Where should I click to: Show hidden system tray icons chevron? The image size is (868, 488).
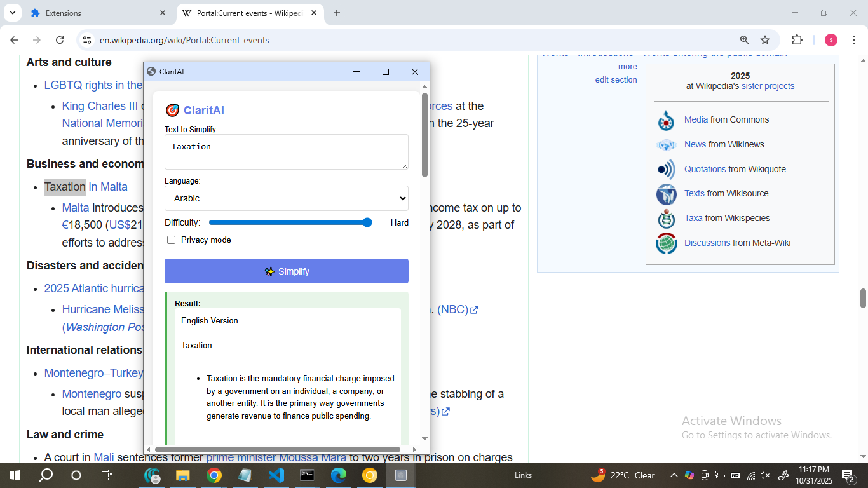674,475
